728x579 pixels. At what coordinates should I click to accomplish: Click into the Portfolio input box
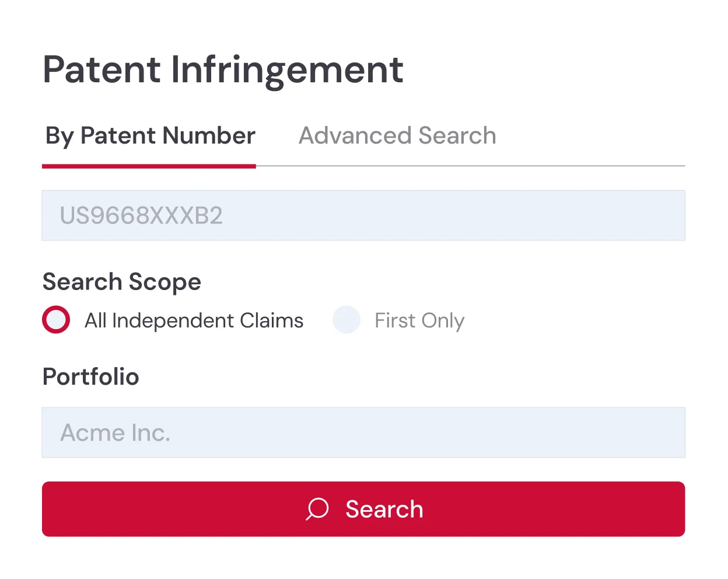pyautogui.click(x=363, y=432)
